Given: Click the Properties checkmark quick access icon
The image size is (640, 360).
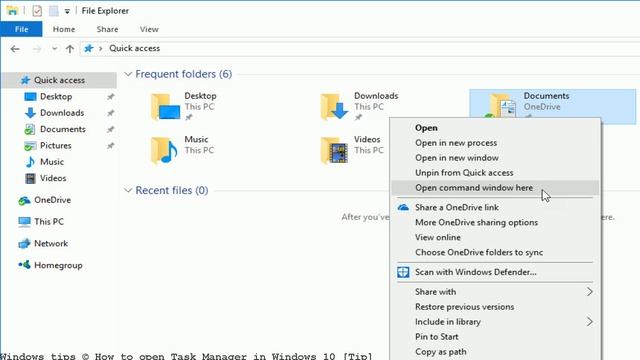Looking at the screenshot, I should [37, 11].
